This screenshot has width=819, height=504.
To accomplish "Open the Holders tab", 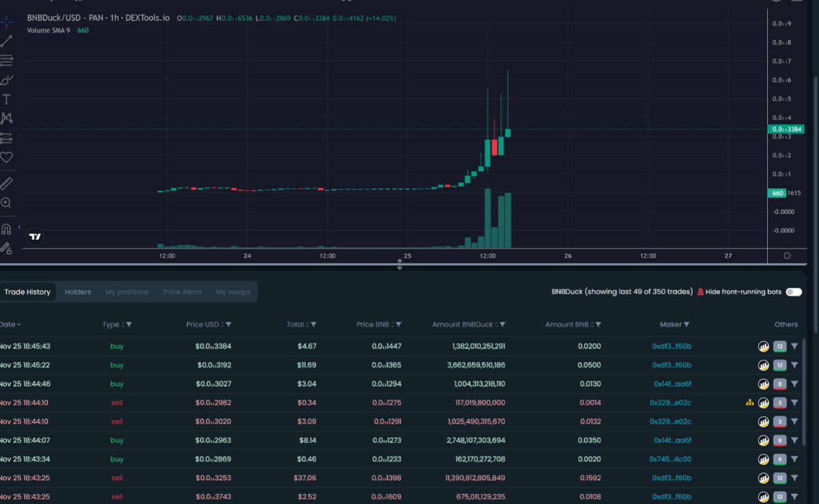I will [x=78, y=292].
